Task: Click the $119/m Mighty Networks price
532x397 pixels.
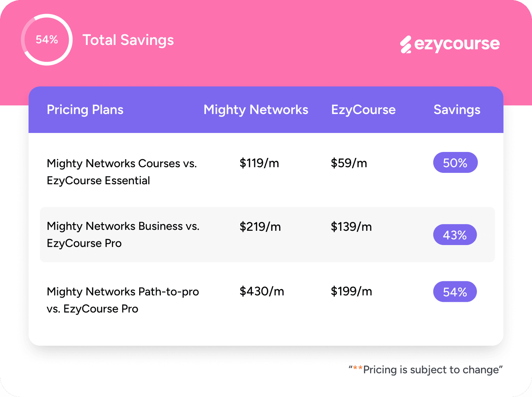Action: coord(259,163)
